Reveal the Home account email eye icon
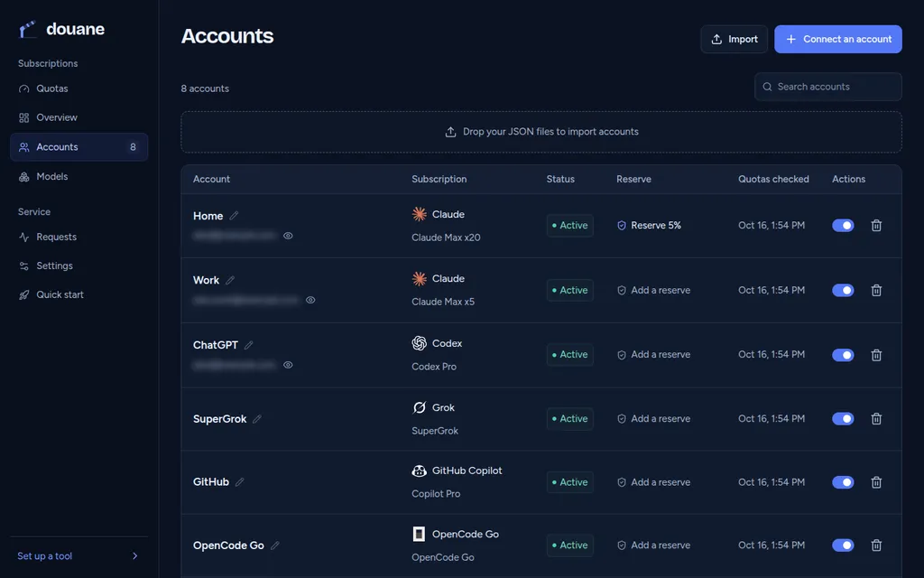Image resolution: width=924 pixels, height=578 pixels. [x=288, y=236]
